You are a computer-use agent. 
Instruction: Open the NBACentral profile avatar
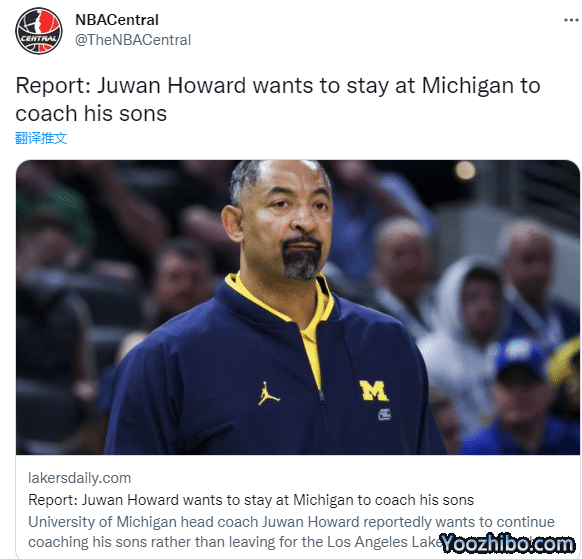[39, 31]
